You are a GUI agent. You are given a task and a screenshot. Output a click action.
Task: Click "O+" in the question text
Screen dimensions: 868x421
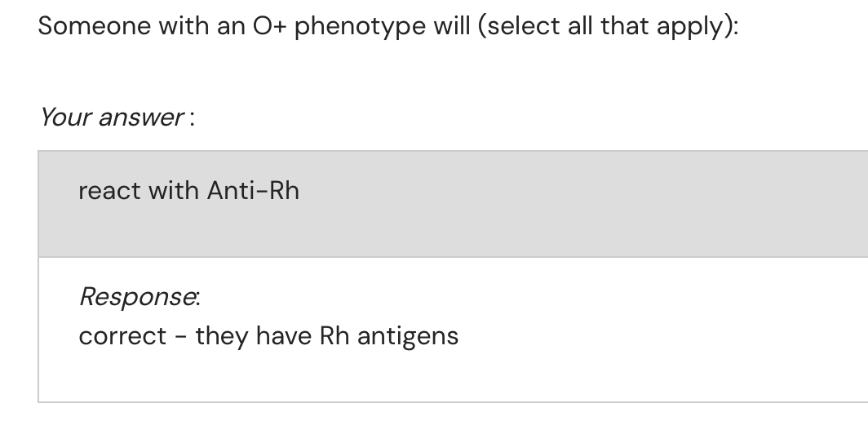[x=268, y=26]
